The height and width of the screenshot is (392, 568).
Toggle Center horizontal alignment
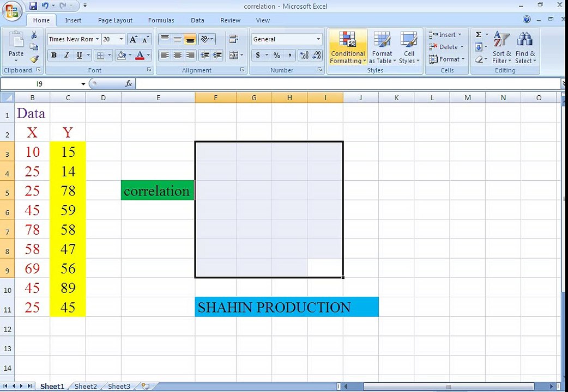point(178,55)
